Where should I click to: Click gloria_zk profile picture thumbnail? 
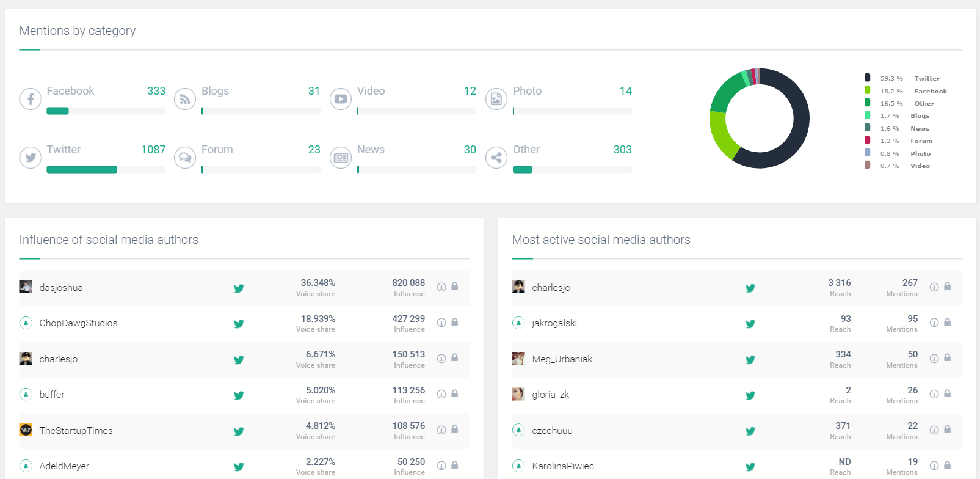click(x=518, y=394)
